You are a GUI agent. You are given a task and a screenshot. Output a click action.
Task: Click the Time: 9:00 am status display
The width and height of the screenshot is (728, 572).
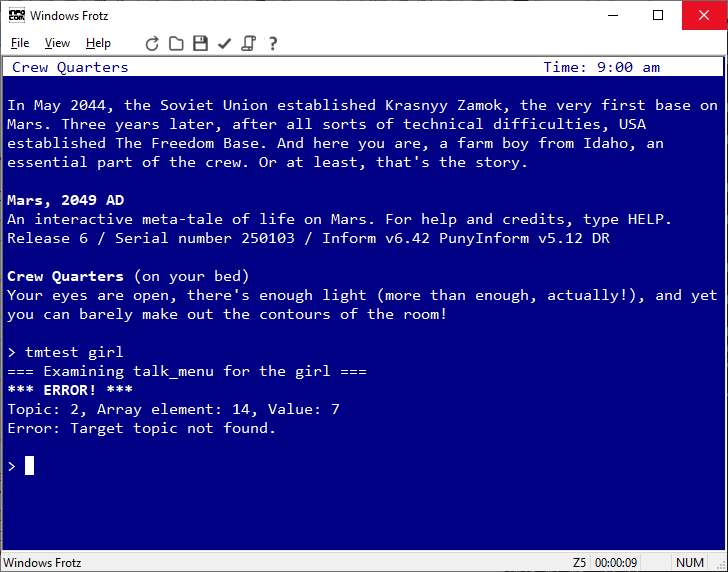601,68
